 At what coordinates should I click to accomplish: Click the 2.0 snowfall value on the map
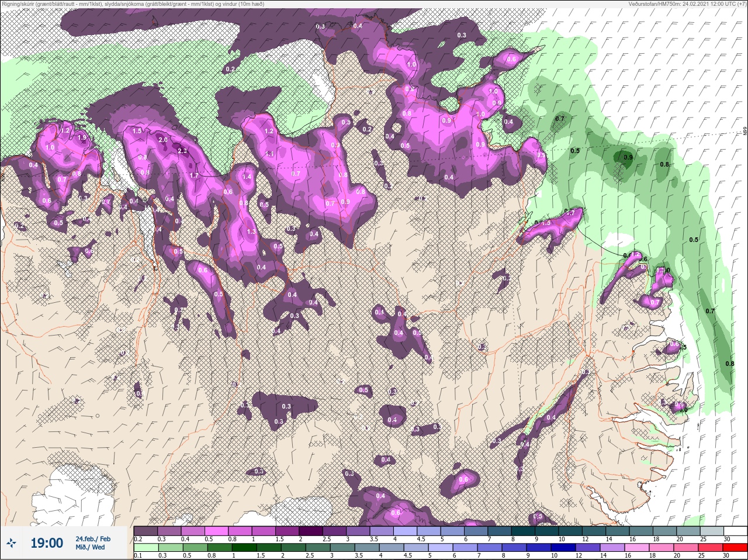pos(162,140)
